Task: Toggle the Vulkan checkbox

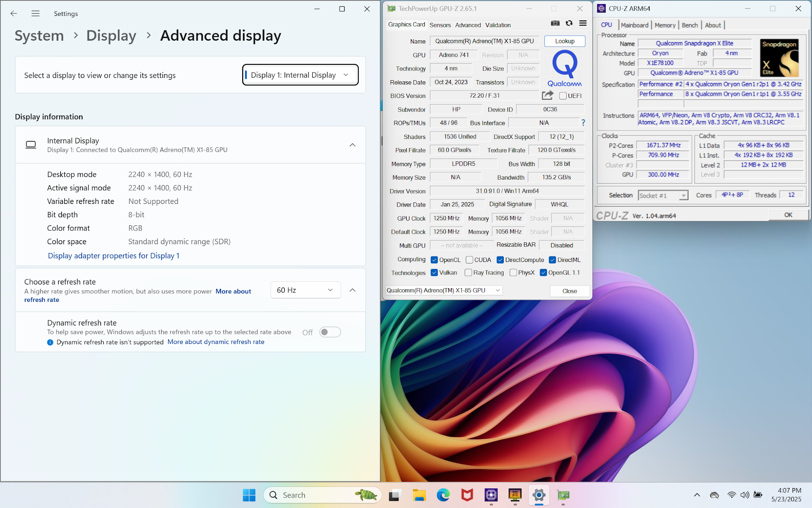Action: click(x=434, y=273)
